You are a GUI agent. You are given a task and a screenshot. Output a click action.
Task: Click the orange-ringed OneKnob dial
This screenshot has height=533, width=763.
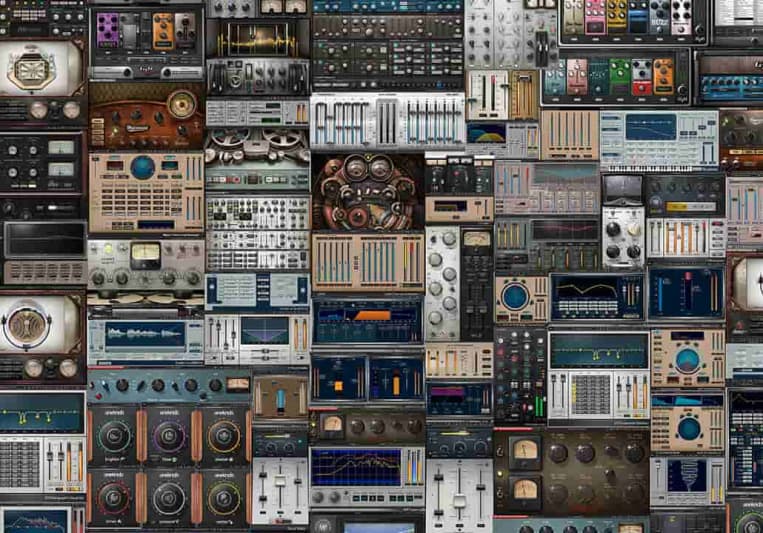[223, 436]
